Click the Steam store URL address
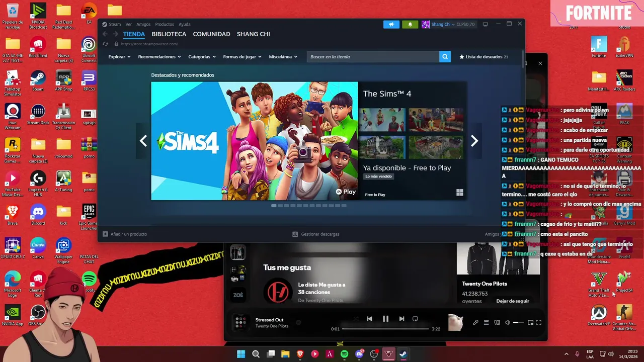This screenshot has width=644, height=362. point(149,44)
